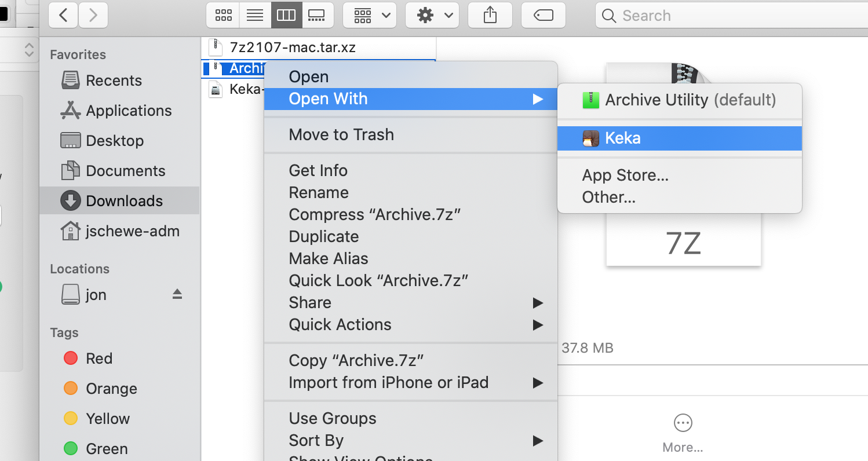This screenshot has width=868, height=461.
Task: Switch to icon view
Action: pos(223,15)
